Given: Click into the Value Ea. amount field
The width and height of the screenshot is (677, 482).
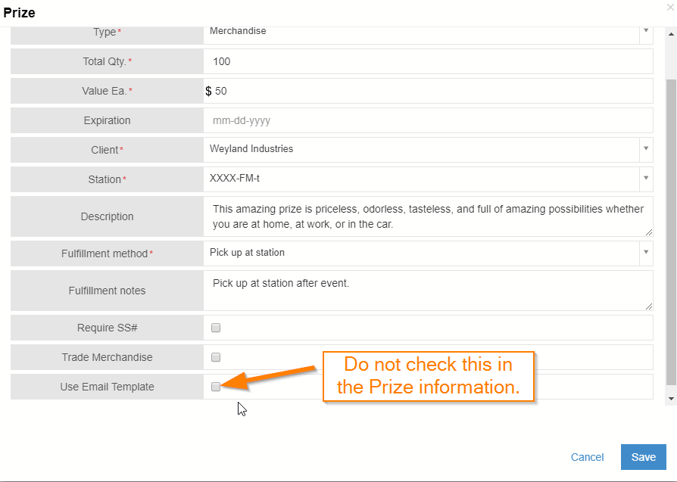Looking at the screenshot, I should click(x=433, y=91).
